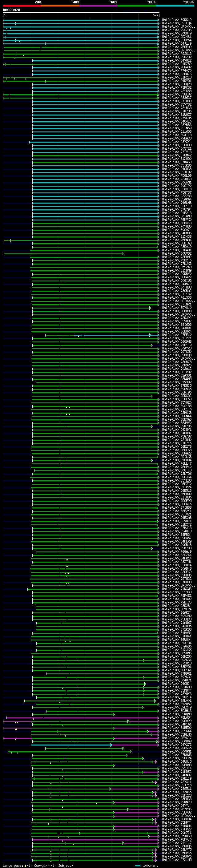Select hit label UniRef100_A9RZ32
Image resolution: width=197 pixels, height=868 pixels.
[177, 57]
